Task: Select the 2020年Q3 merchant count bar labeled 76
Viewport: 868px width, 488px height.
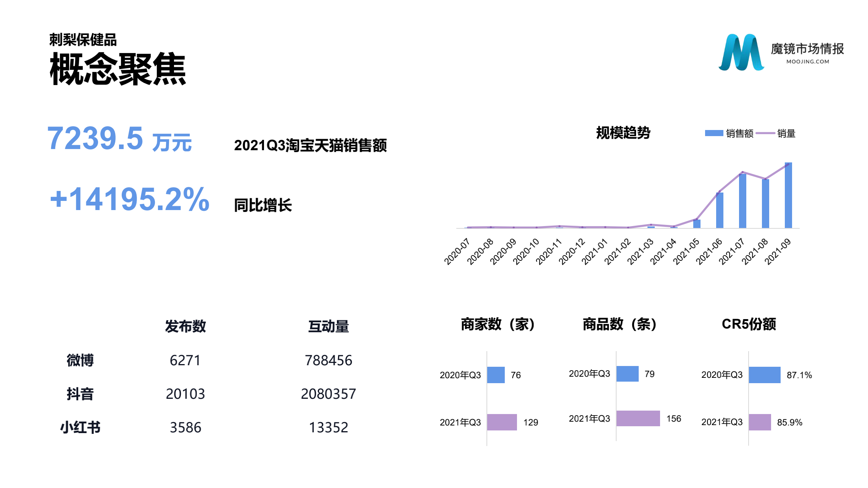Action: click(496, 375)
